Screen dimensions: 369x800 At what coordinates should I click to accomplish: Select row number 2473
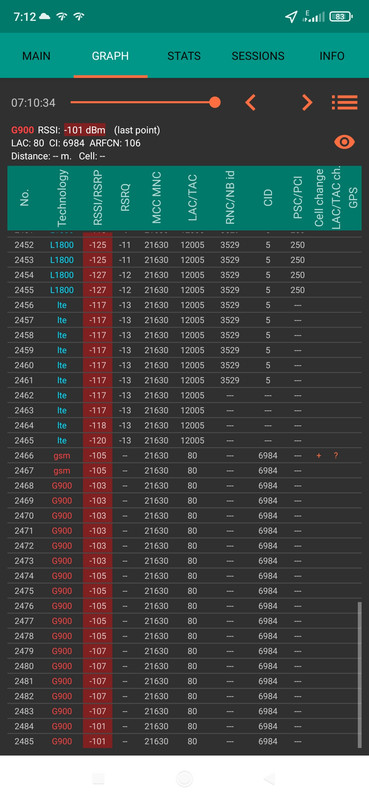tap(184, 561)
